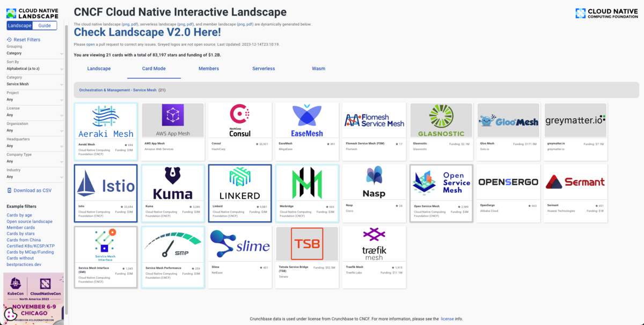
Task: Open the greymatter.io logo card
Action: click(x=575, y=132)
